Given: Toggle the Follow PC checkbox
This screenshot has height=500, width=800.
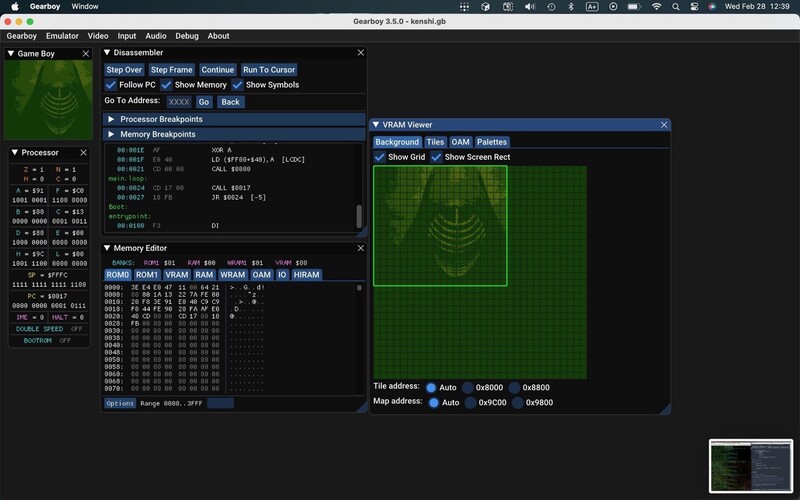Looking at the screenshot, I should [111, 85].
